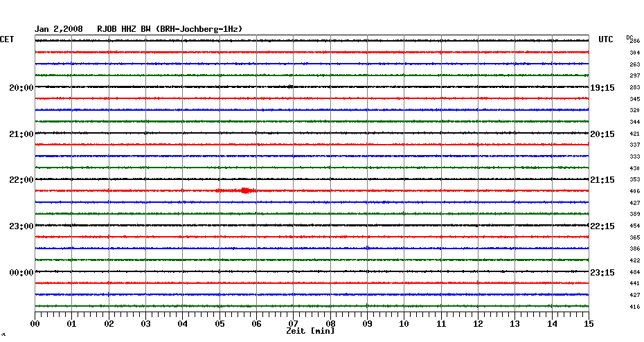This screenshot has width=644, height=342.
Task: Click the '11' minute tick label
Action: pyautogui.click(x=441, y=324)
